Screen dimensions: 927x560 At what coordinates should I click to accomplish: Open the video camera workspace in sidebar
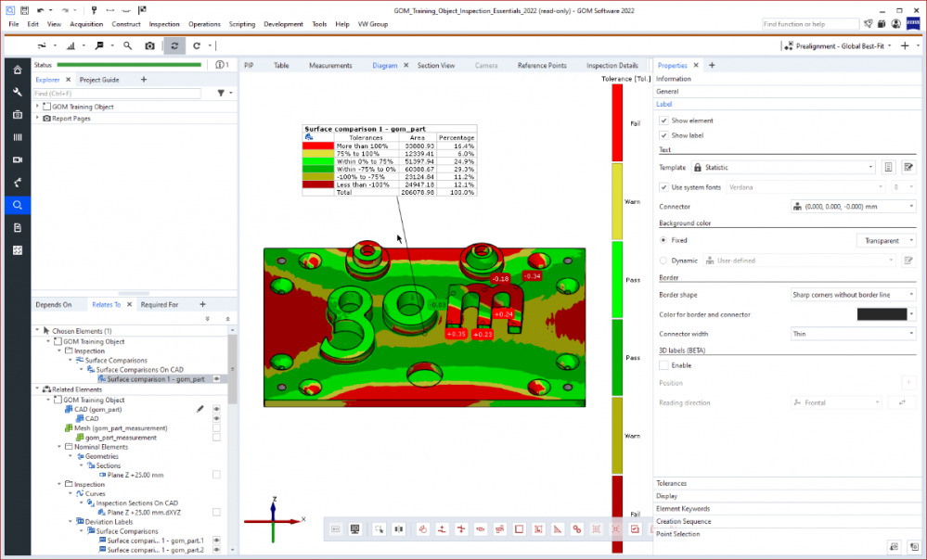18,159
